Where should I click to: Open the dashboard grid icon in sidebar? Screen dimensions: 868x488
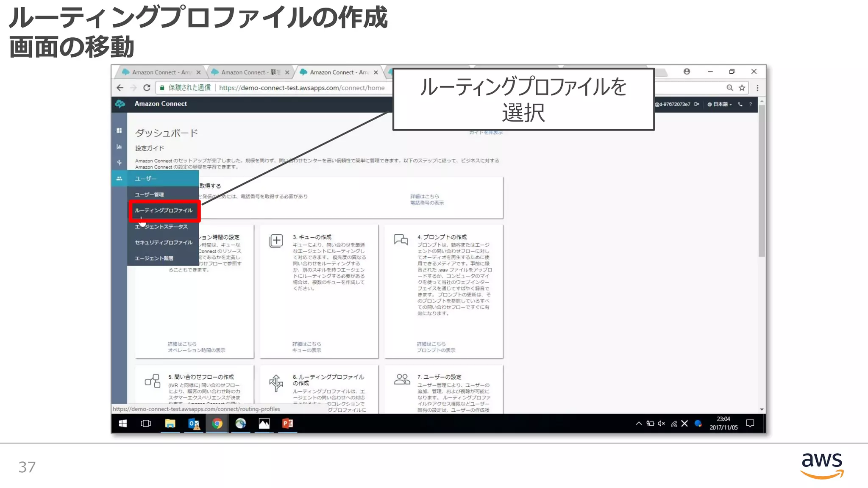(x=119, y=130)
